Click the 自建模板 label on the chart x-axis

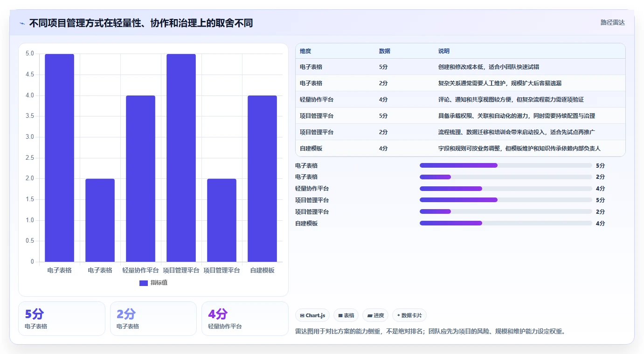[x=262, y=270]
